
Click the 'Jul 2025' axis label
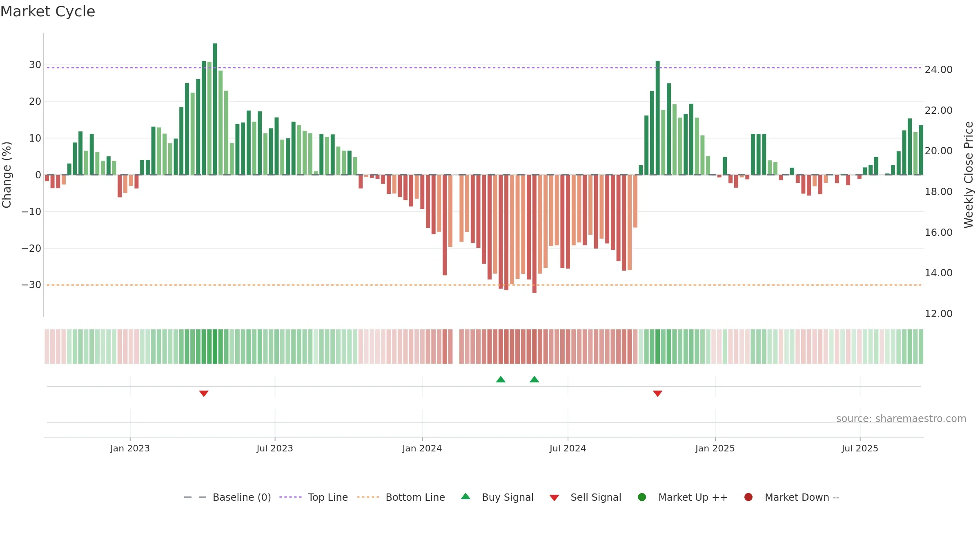coord(860,448)
